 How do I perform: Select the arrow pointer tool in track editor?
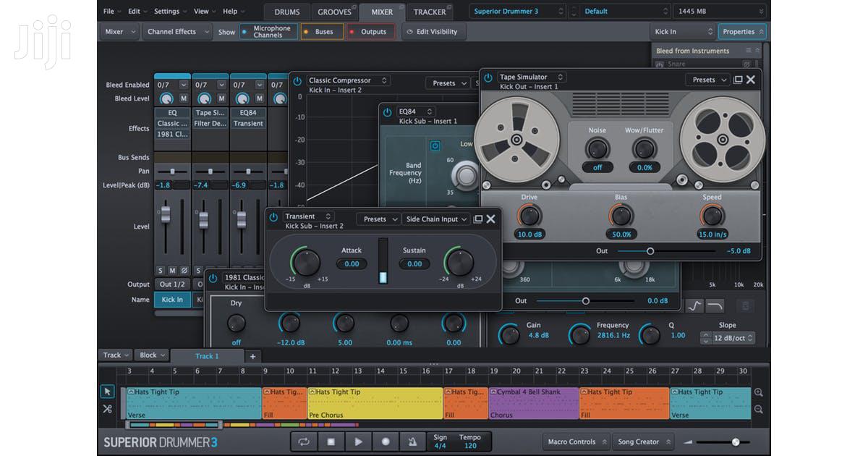(x=107, y=392)
